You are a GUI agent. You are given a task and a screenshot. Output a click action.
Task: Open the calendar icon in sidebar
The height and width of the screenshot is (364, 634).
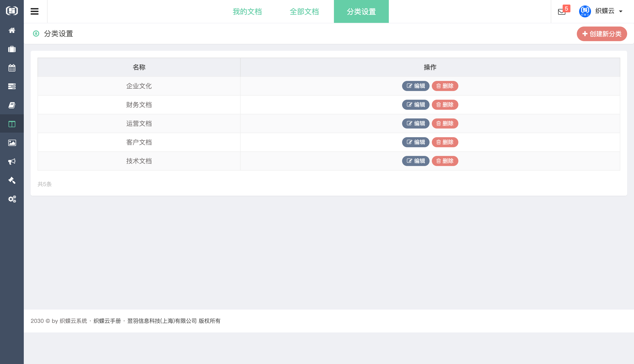[12, 68]
